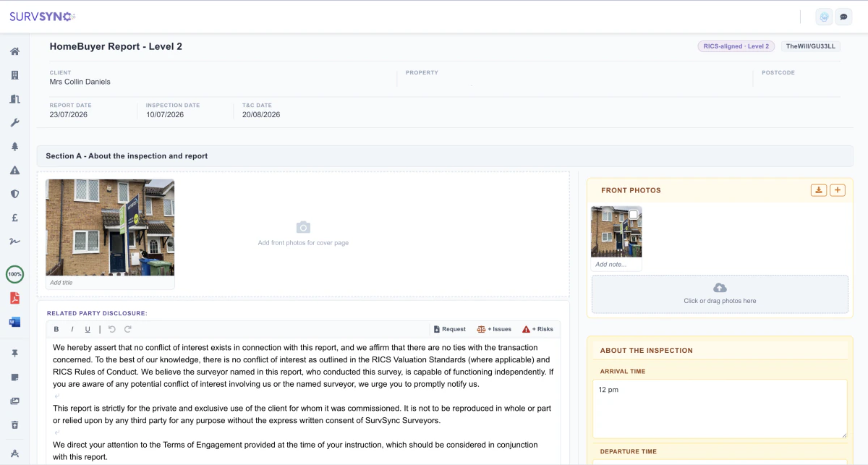Click the trash bin sidebar icon
Viewport: 868px width, 465px height.
coord(14,425)
